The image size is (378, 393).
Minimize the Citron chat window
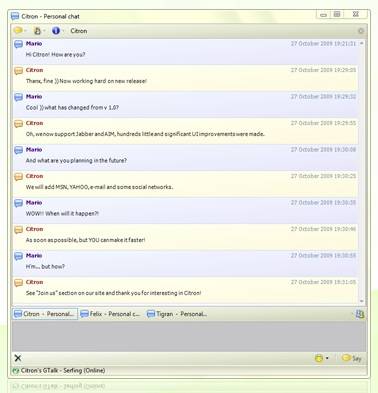click(323, 15)
